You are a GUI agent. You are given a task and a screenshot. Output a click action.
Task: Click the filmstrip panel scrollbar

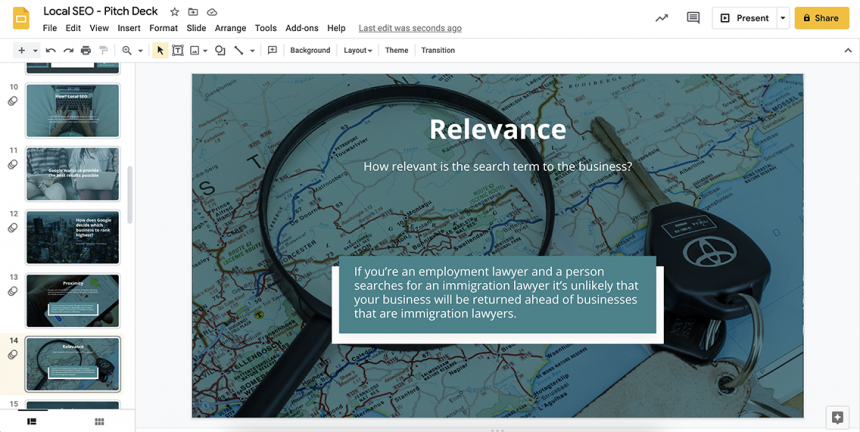(130, 195)
